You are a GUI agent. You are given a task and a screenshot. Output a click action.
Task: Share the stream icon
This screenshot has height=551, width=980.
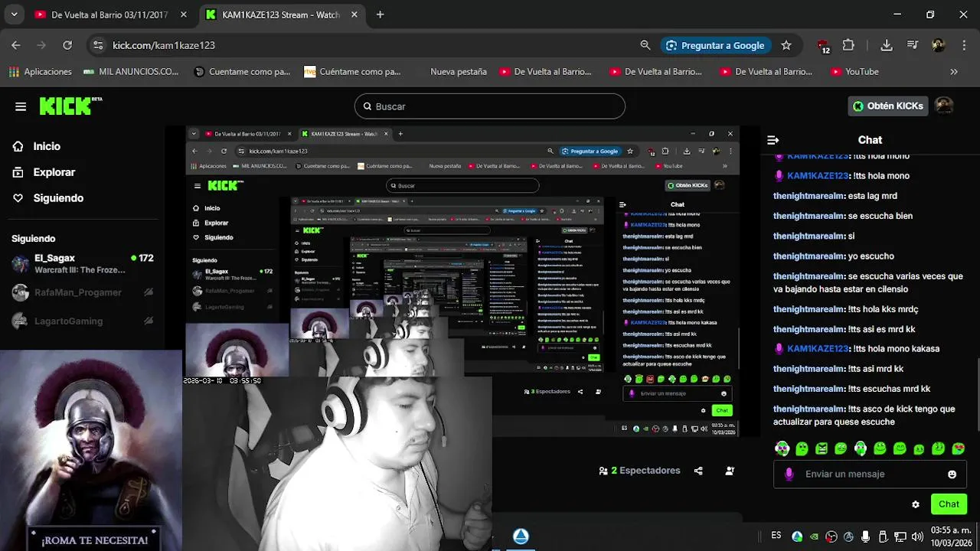pos(698,471)
